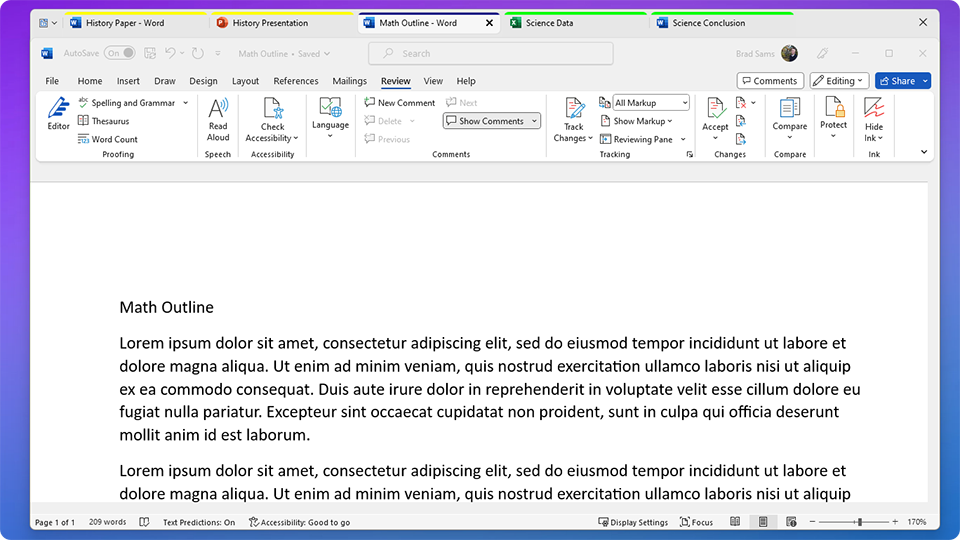Switch to the Insert ribbon tab

coord(128,81)
